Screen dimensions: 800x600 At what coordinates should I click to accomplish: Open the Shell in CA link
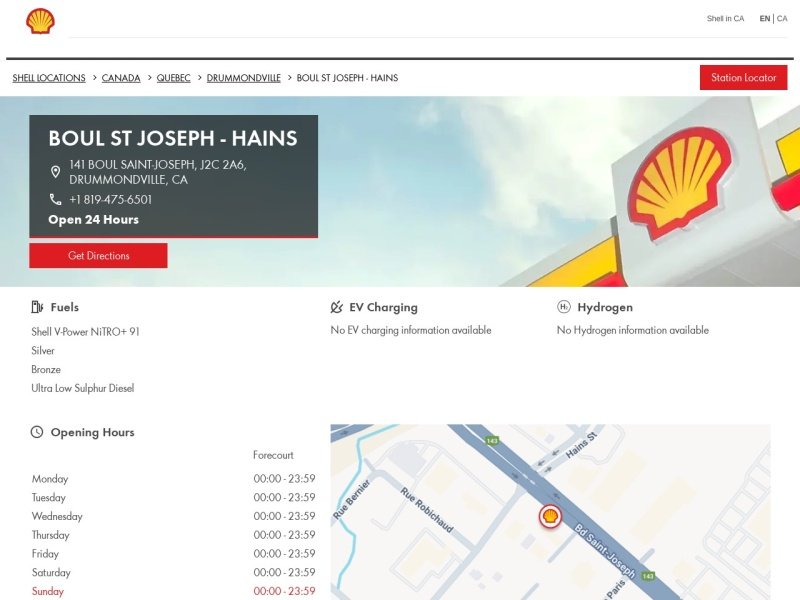click(725, 18)
